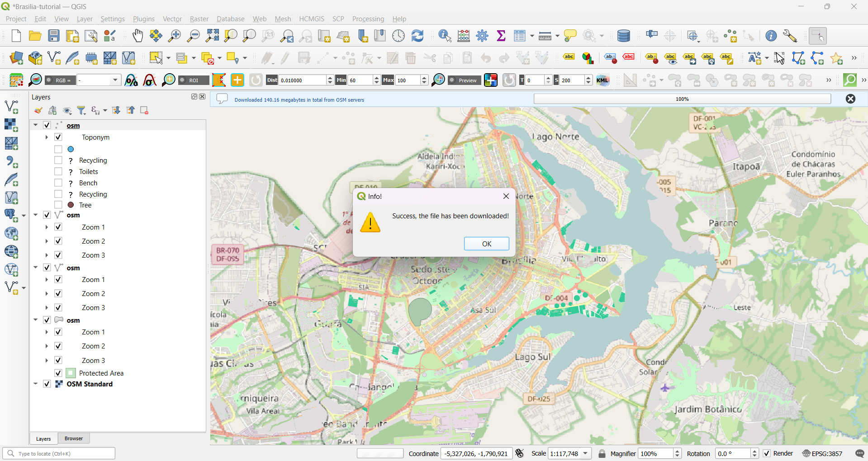The width and height of the screenshot is (868, 461).
Task: Click the New Project icon
Action: tap(16, 36)
